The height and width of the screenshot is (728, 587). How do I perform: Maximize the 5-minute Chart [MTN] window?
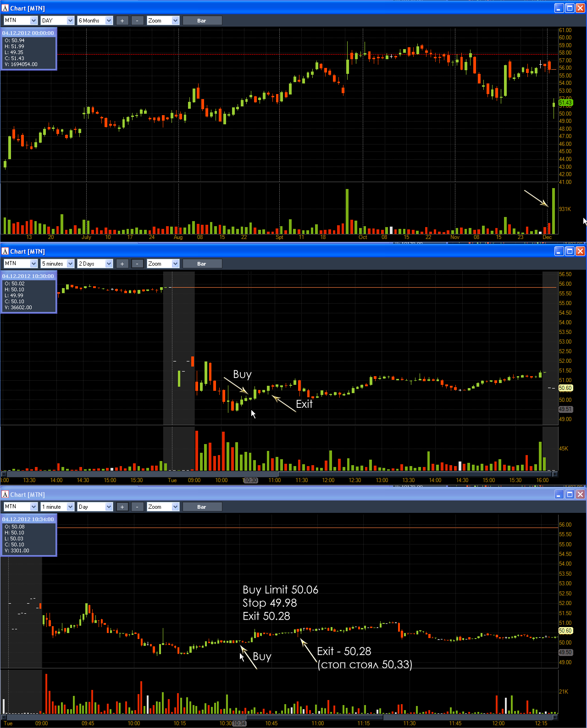[570, 251]
